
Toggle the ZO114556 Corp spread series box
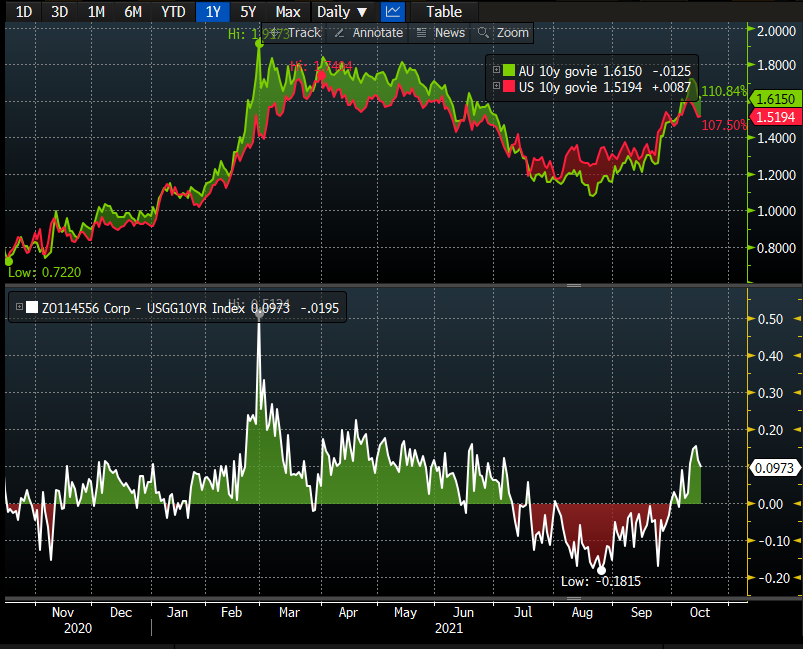click(x=32, y=309)
